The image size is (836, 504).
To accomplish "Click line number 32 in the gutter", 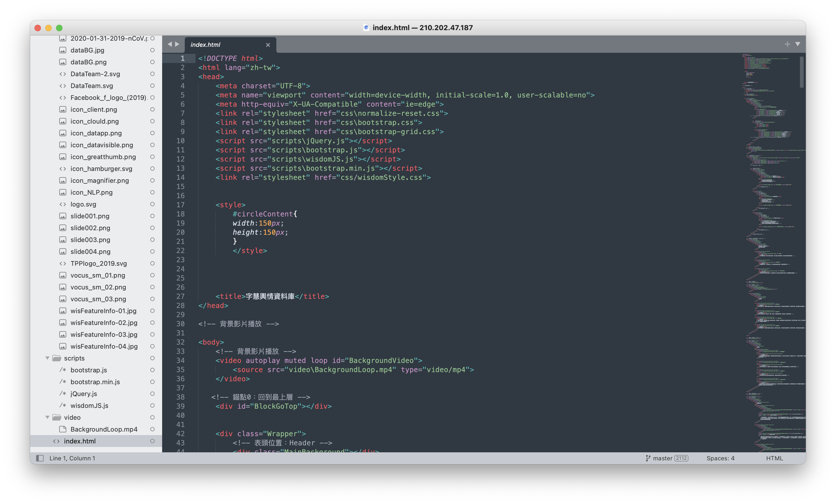I will [180, 342].
